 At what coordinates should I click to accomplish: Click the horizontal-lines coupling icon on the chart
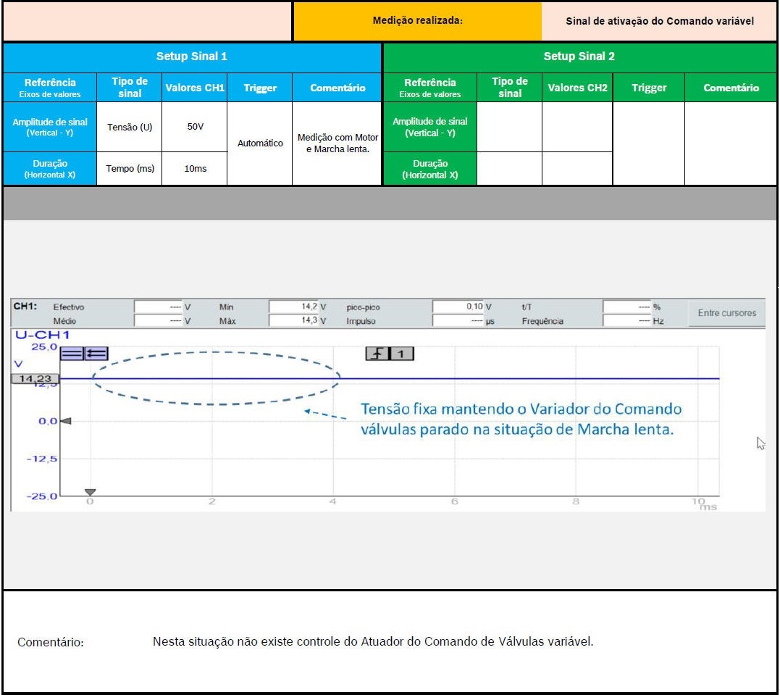click(72, 354)
